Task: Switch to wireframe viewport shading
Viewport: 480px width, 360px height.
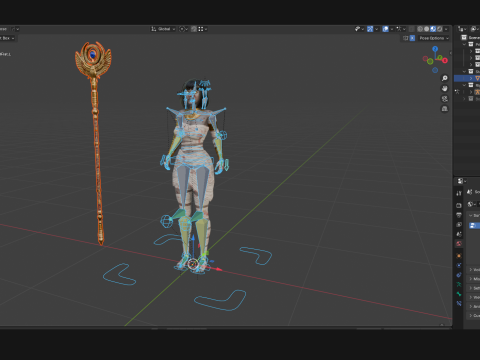Action: point(420,29)
